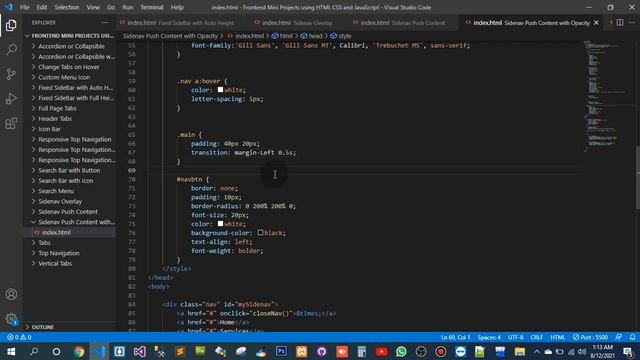Screen dimensions: 640x360
Task: Open the GitHub Desktop taskbar icon
Action: tap(322, 351)
